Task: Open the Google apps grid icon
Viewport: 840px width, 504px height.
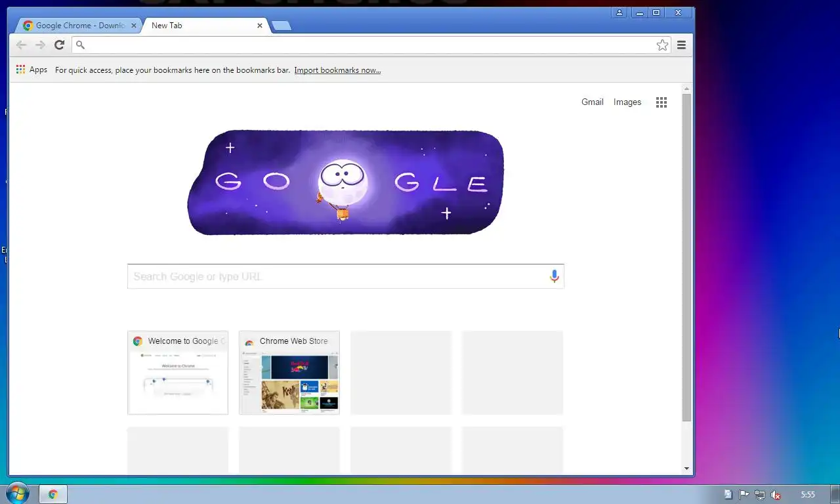Action: (x=661, y=102)
